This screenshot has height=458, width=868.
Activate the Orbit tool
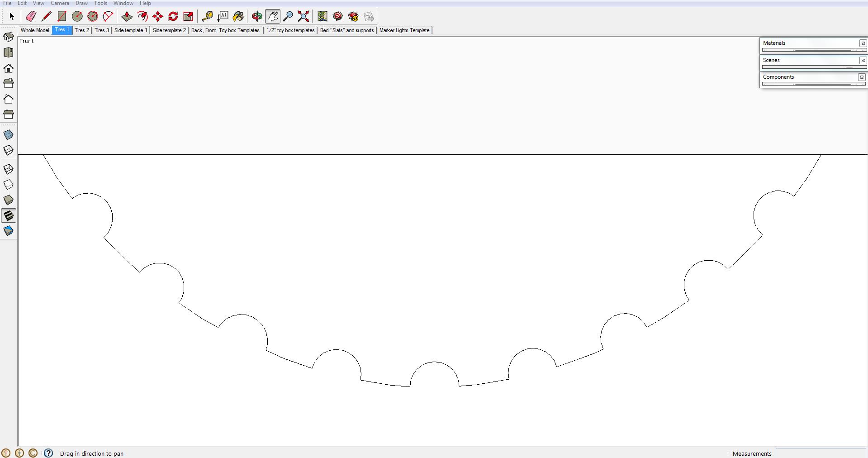coord(257,17)
